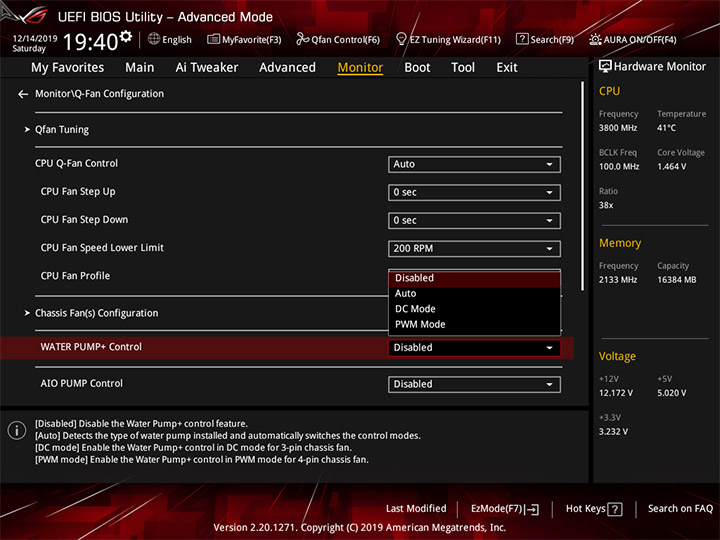This screenshot has width=720, height=540.
Task: Click EzMode(F7) text button
Action: tap(497, 509)
